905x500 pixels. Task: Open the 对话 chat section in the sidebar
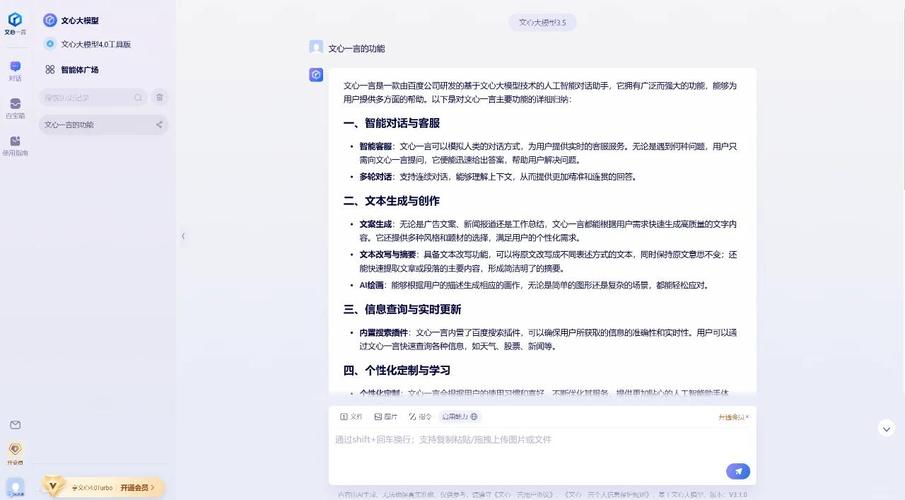(x=16, y=71)
